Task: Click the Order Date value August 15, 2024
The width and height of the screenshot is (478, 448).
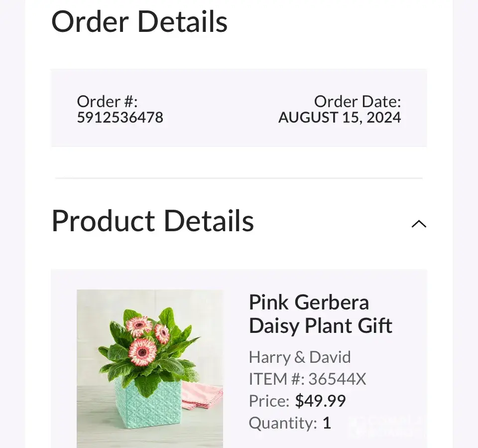Action: (x=340, y=118)
